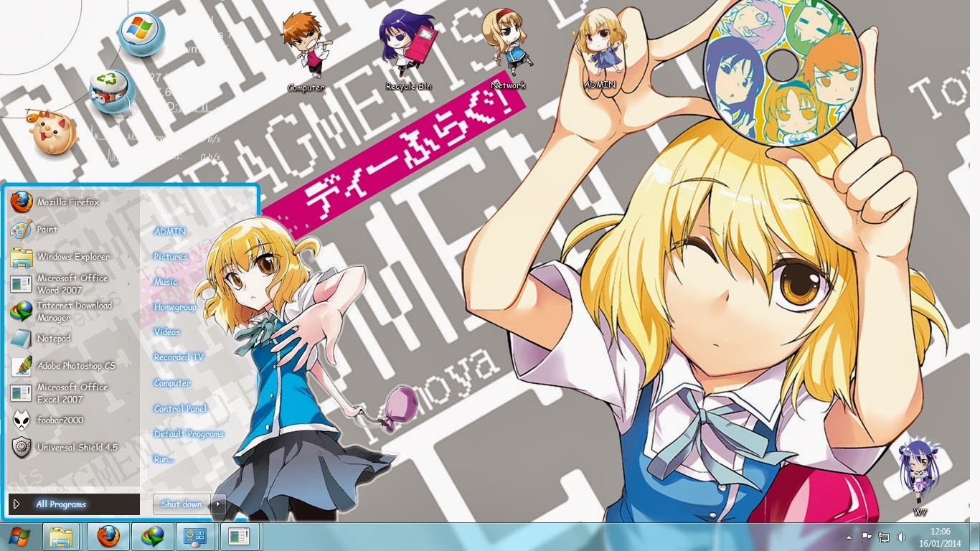Switch to Firefox via its taskbar button
This screenshot has width=980, height=551.
click(108, 537)
